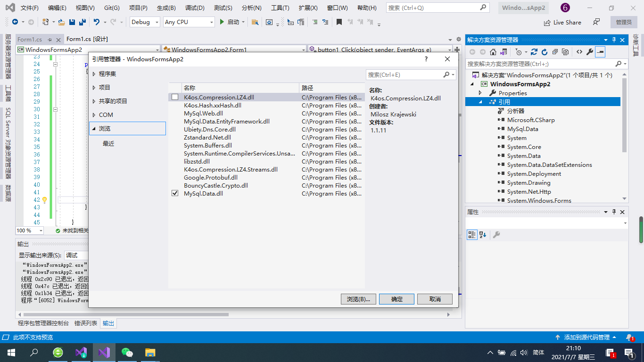Open the 生成(B) menu
This screenshot has height=362, width=644.
tap(166, 8)
